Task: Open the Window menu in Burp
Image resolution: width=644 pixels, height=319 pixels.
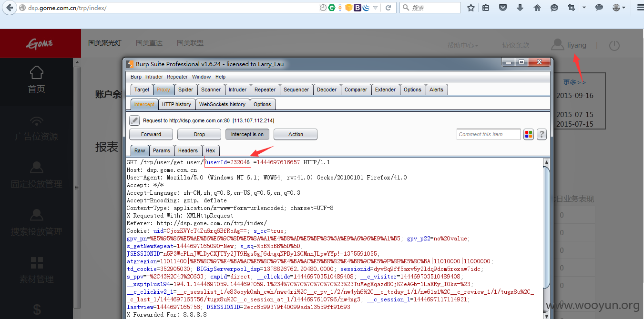Action: pos(201,77)
